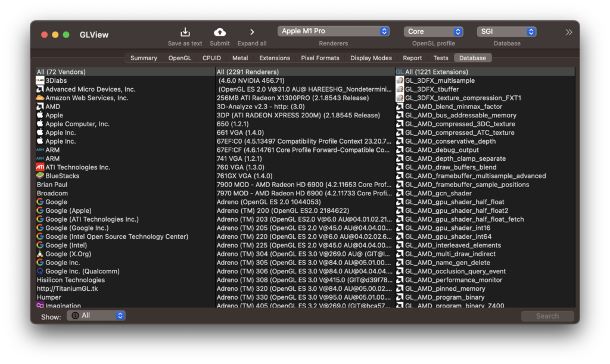Click the Google (X.Org) penguin icon
This screenshot has height=364, width=610.
click(x=40, y=254)
